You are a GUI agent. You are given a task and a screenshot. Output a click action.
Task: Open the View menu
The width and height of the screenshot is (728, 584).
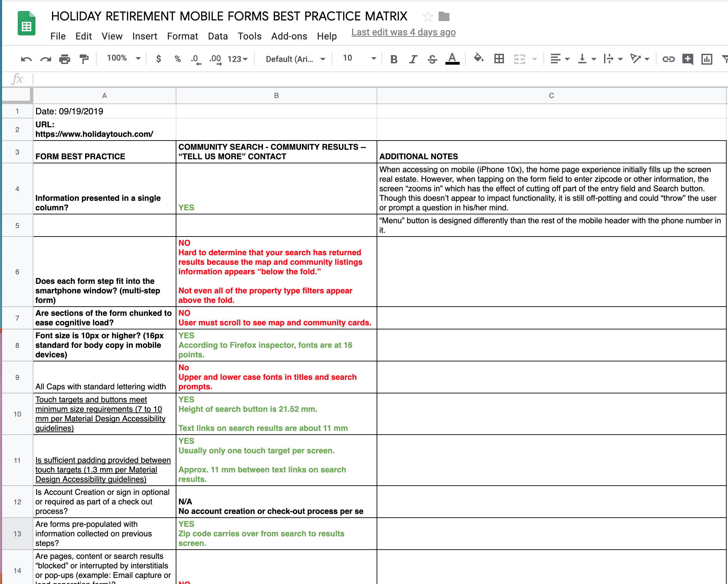(112, 36)
